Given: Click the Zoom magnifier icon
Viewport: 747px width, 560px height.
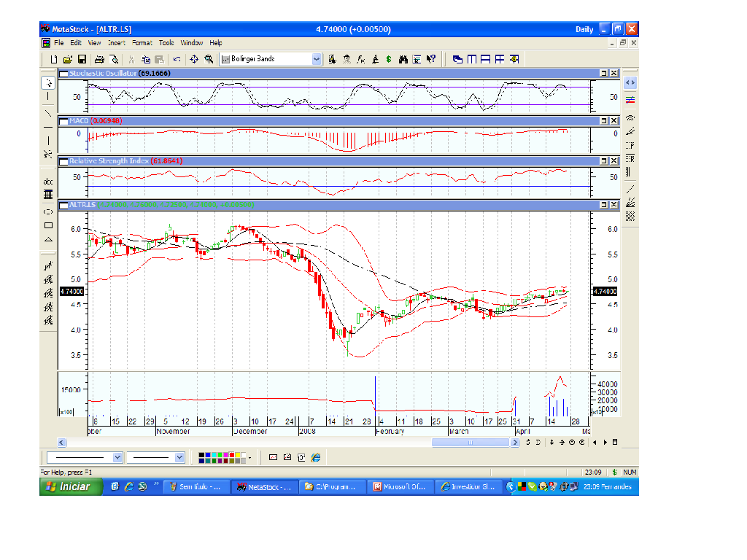Looking at the screenshot, I should tap(209, 59).
